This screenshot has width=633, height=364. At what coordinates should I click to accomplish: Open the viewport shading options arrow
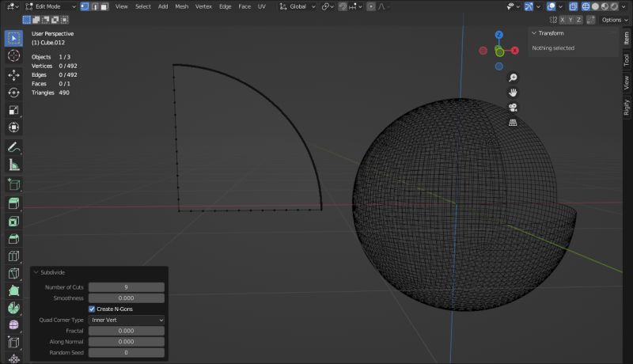(x=624, y=6)
